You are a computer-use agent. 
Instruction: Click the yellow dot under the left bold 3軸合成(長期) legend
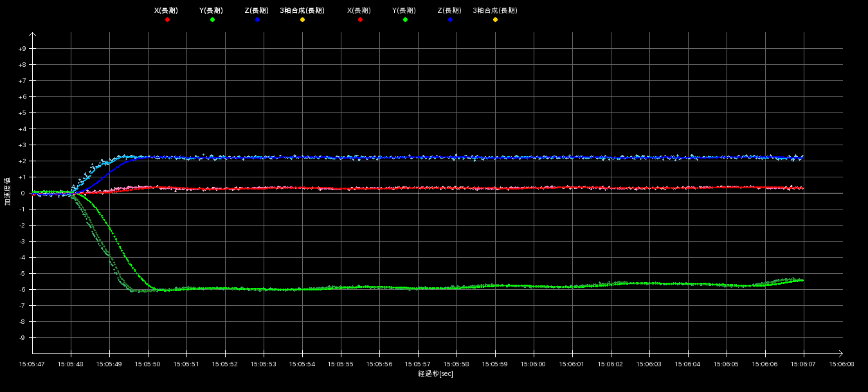pos(302,20)
